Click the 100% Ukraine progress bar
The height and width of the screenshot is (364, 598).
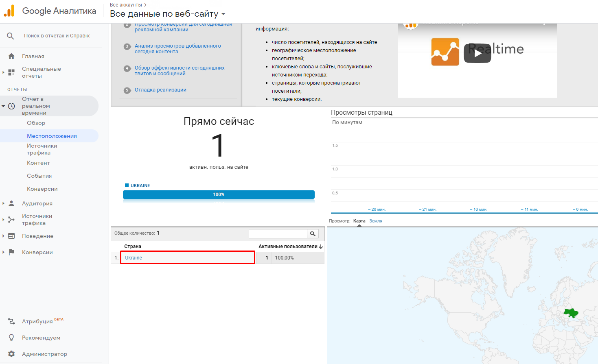pyautogui.click(x=219, y=194)
